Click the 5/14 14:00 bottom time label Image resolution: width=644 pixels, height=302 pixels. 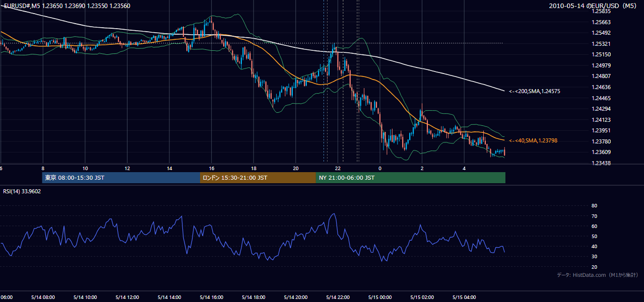click(169, 297)
